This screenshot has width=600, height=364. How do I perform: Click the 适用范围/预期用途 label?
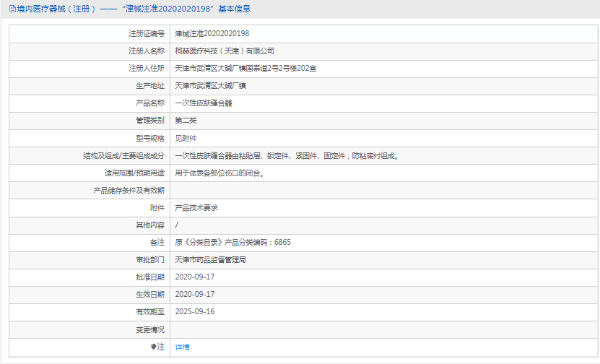point(135,173)
